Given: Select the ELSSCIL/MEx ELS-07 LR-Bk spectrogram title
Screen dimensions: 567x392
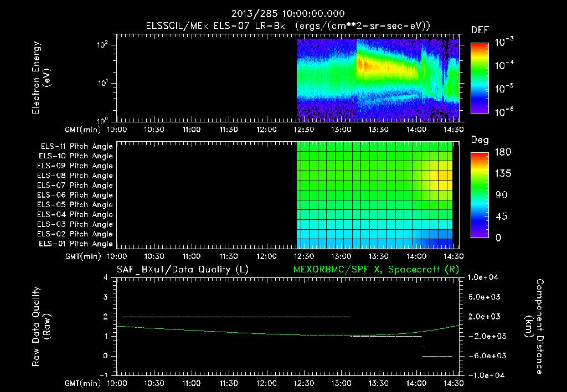Looking at the screenshot, I should (288, 26).
